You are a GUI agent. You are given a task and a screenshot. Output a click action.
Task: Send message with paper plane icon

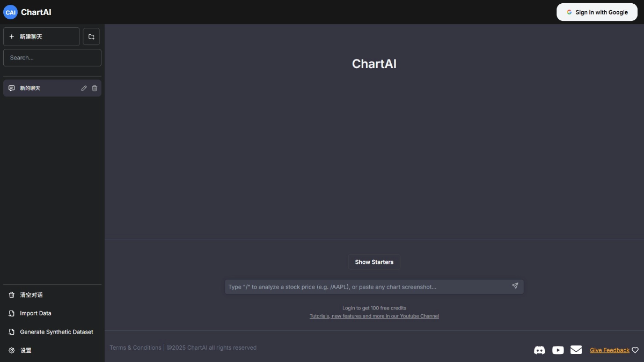[x=515, y=286]
